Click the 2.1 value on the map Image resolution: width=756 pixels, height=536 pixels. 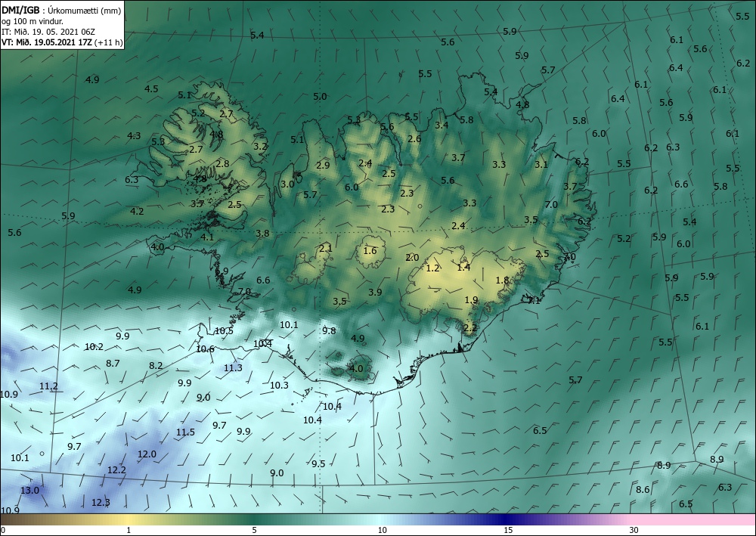pyautogui.click(x=326, y=248)
